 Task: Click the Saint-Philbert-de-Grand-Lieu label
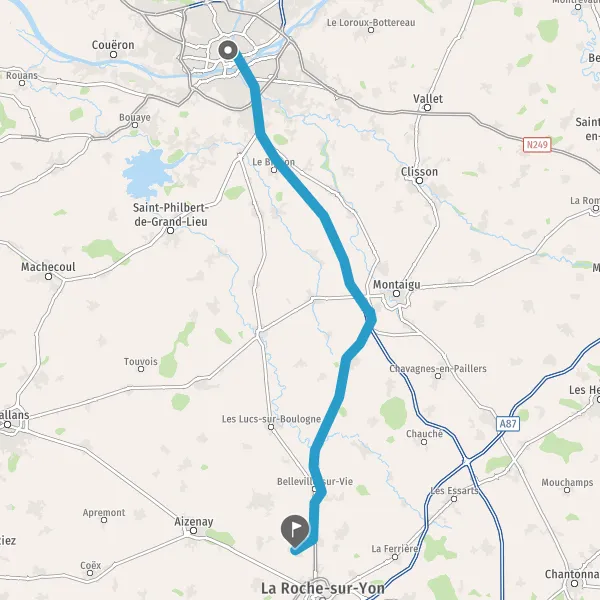click(x=171, y=214)
